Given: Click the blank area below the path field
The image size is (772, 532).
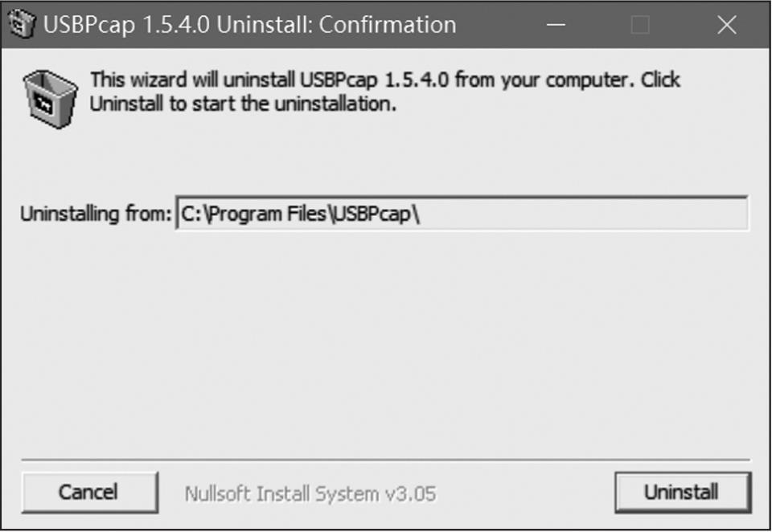Looking at the screenshot, I should [x=386, y=338].
